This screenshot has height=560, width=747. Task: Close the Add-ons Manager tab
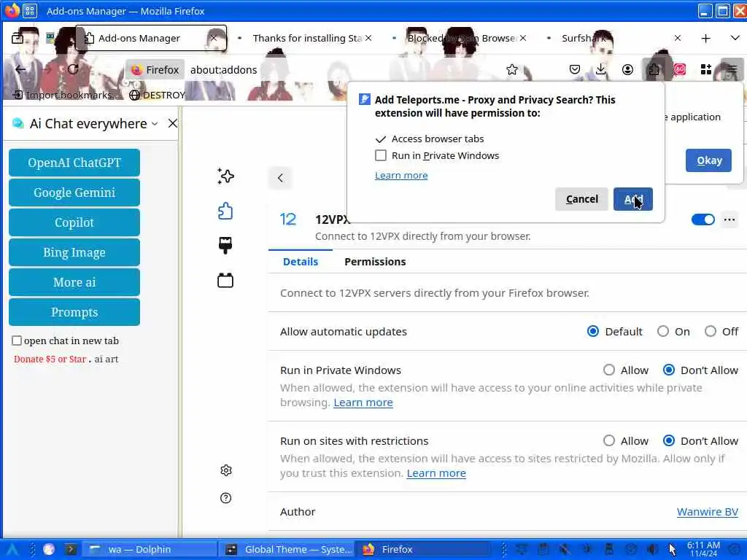(214, 38)
